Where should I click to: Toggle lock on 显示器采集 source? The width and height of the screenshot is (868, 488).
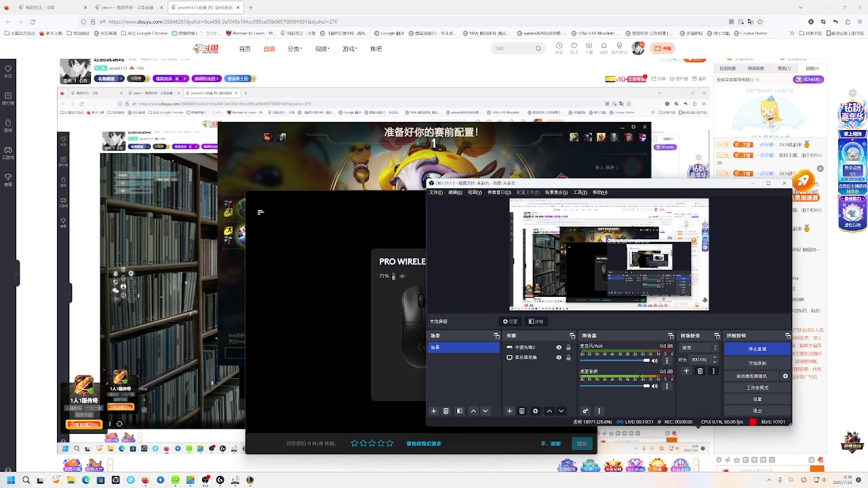coord(568,357)
